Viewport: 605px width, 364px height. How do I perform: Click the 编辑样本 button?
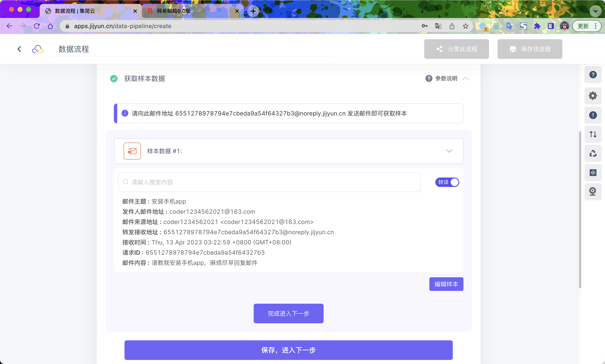(446, 284)
